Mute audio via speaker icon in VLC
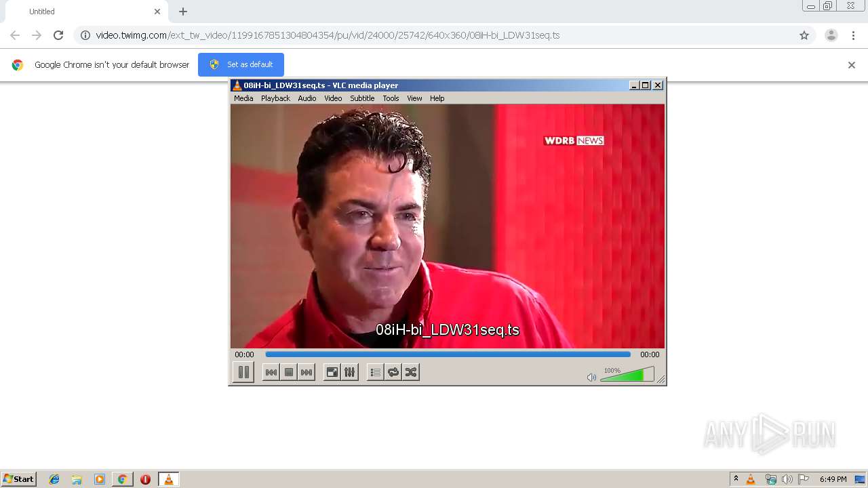868x488 pixels. (591, 377)
